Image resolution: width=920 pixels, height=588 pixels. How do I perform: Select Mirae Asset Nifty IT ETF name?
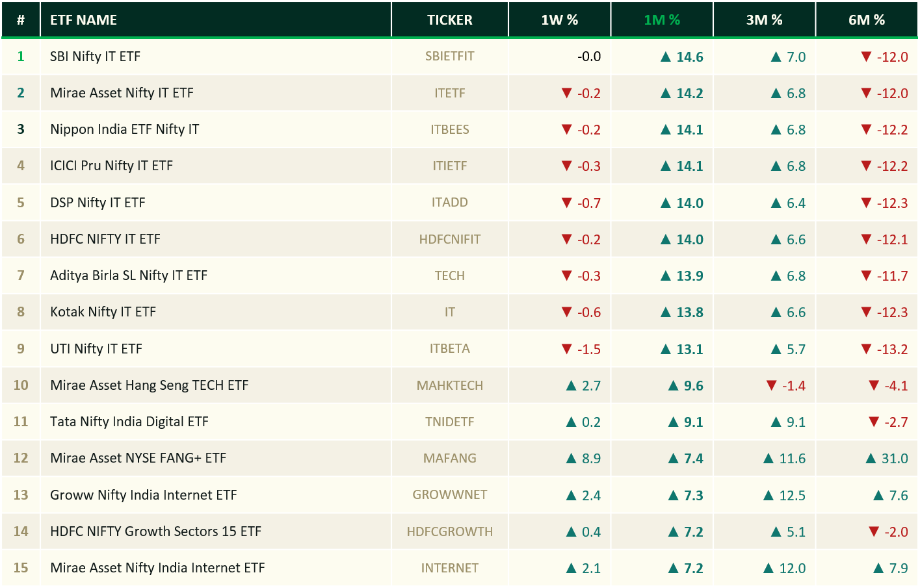(x=122, y=93)
